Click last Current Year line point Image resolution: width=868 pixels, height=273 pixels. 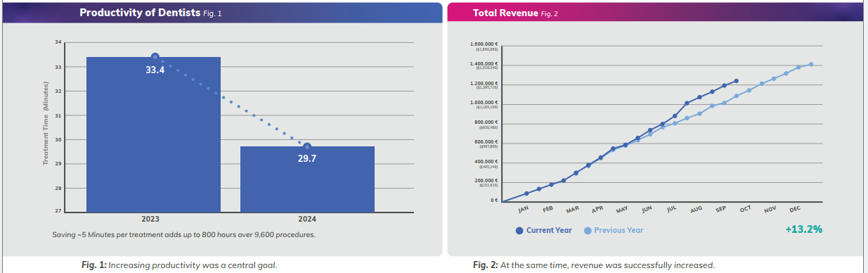736,81
